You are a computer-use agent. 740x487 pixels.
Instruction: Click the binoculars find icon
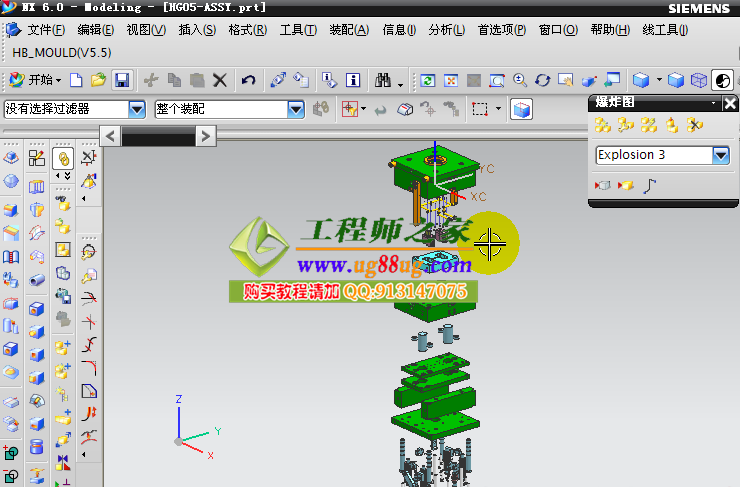[382, 79]
